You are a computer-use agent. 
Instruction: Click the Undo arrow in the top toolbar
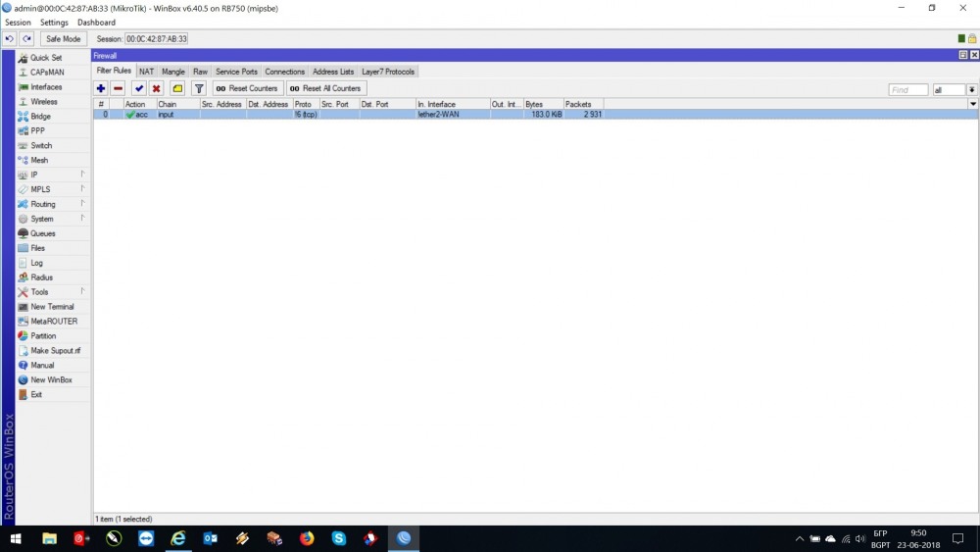tap(10, 38)
